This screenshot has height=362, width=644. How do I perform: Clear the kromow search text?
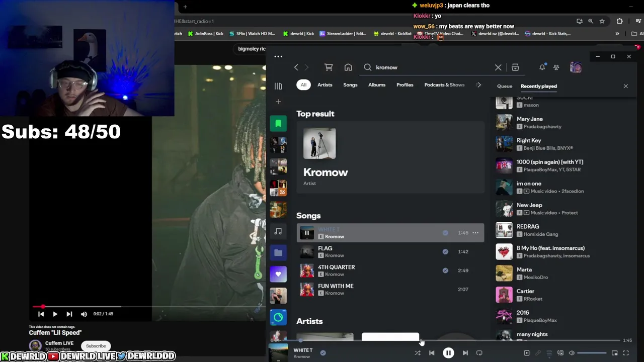pyautogui.click(x=498, y=67)
